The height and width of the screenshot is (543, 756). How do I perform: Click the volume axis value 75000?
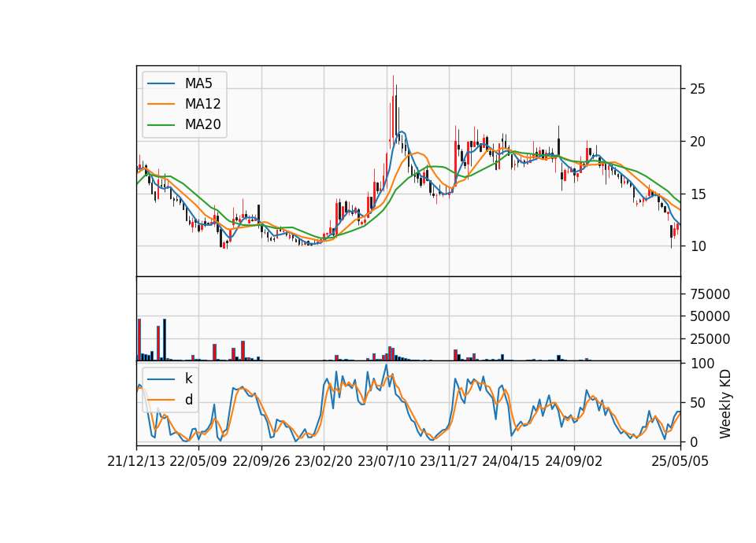click(710, 294)
